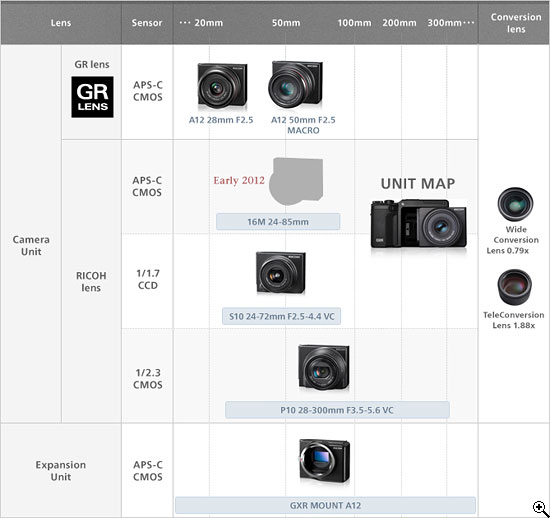Select the P10 28-300mm F3.5-5.6 VC bar

tap(337, 410)
